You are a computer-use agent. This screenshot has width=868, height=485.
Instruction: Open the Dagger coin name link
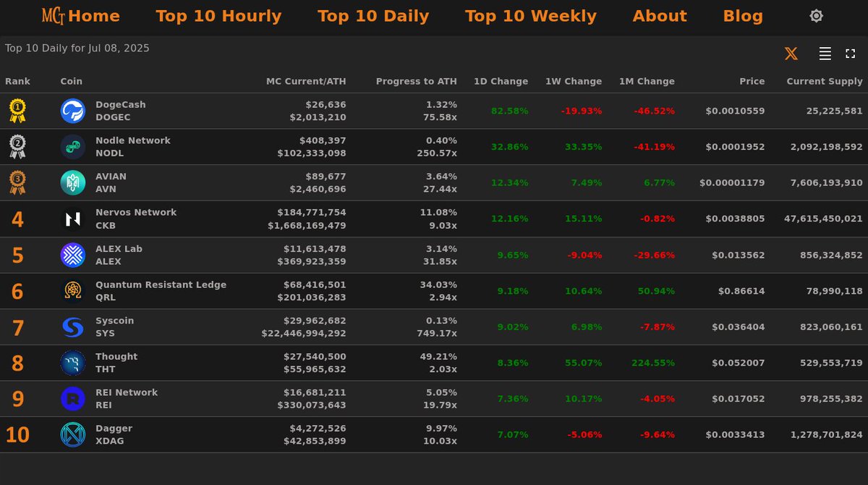pyautogui.click(x=114, y=429)
